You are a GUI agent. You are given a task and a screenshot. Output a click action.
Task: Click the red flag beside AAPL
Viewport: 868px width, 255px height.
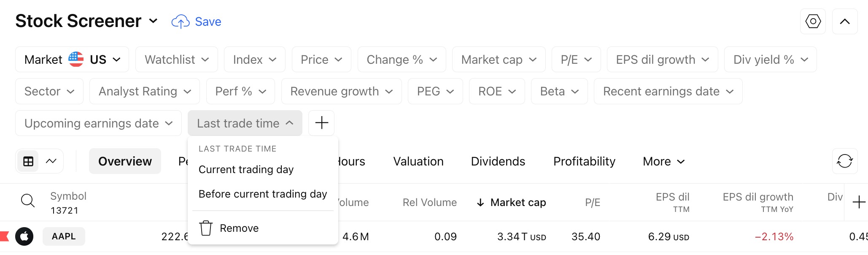click(x=4, y=236)
